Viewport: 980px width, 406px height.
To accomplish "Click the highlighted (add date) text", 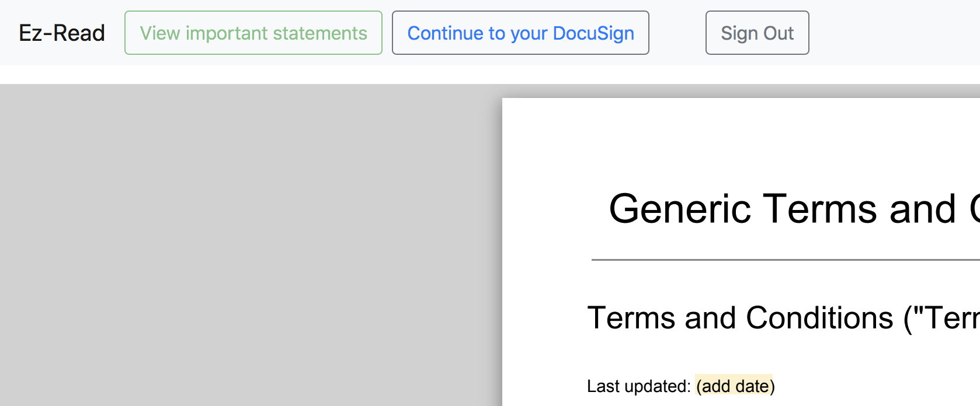I will 735,386.
